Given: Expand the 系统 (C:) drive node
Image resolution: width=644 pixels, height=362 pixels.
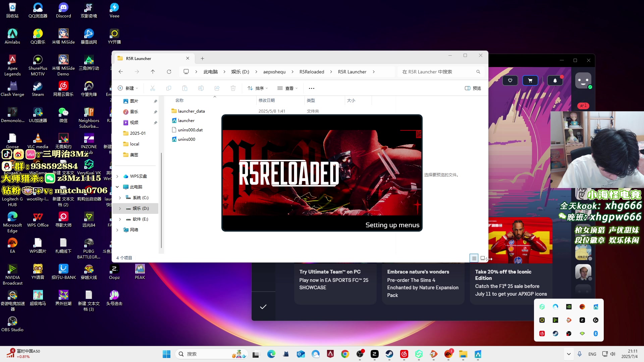Looking at the screenshot, I should pos(120,198).
